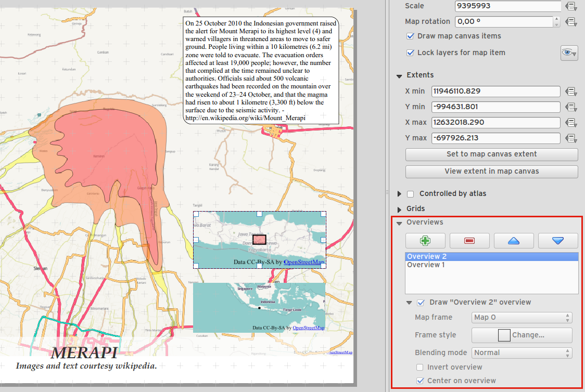The image size is (585, 392).
Task: Disable Draw map canvas items checkbox
Action: [x=410, y=36]
